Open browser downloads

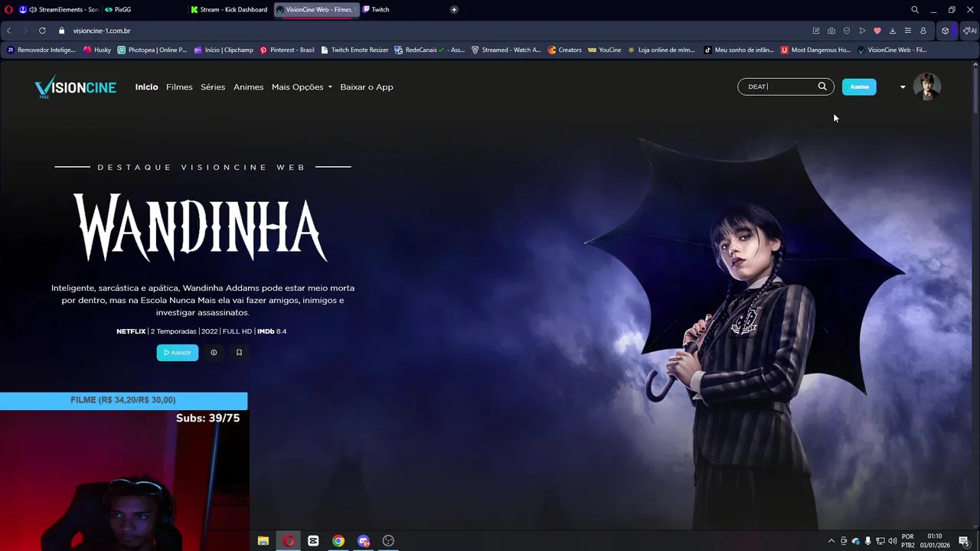(x=893, y=31)
